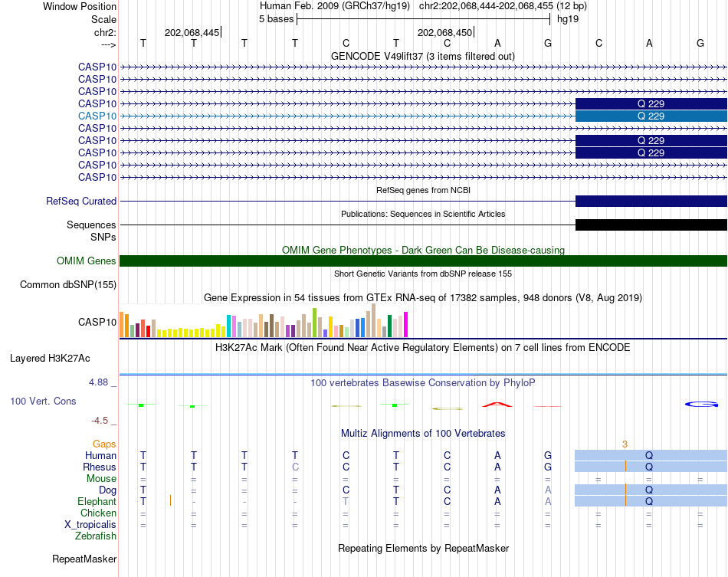Image resolution: width=728 pixels, height=577 pixels.
Task: Click Short Genetic Variants from dbSNP title
Action: 423,274
